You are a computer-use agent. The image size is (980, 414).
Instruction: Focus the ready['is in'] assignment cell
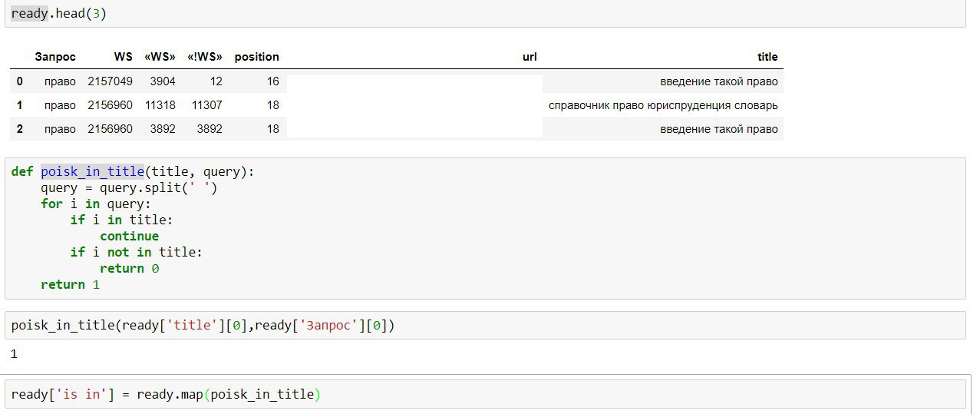pos(485,394)
